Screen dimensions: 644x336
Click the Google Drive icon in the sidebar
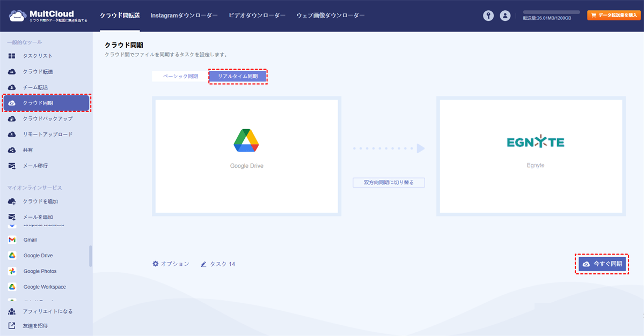pos(12,256)
